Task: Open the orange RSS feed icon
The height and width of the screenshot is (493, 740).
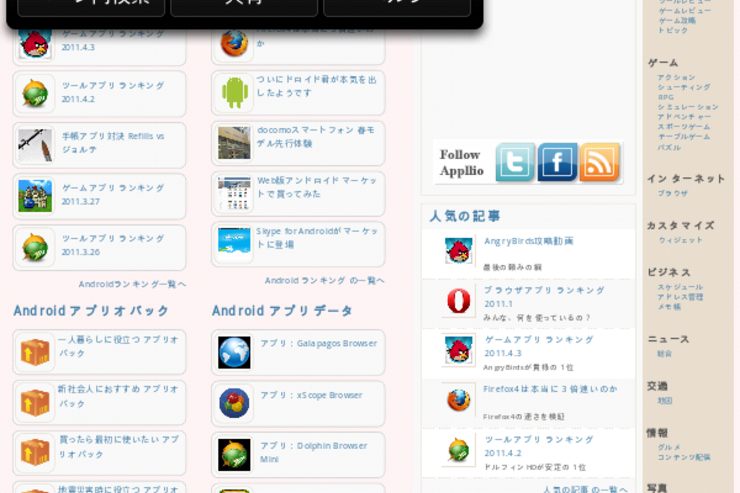Action: 599,162
